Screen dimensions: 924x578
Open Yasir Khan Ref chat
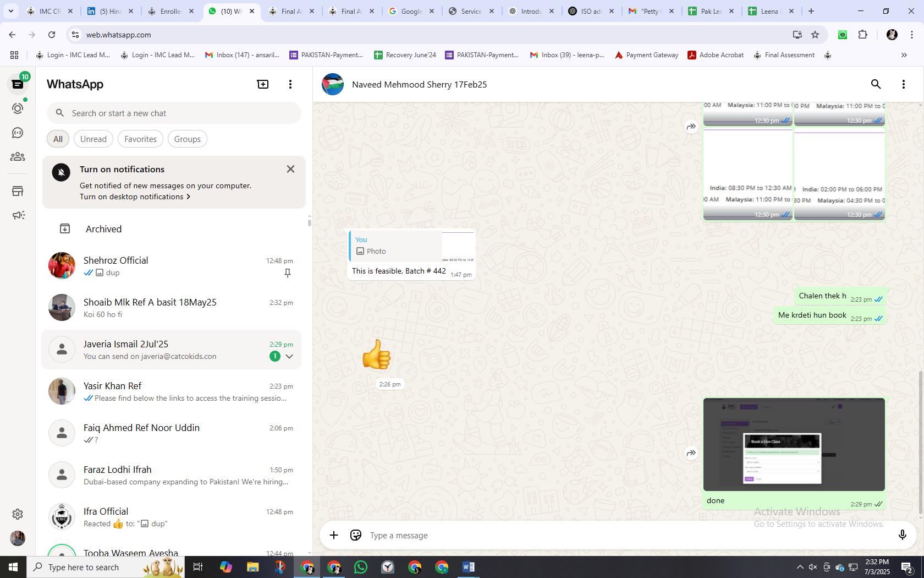coord(172,391)
